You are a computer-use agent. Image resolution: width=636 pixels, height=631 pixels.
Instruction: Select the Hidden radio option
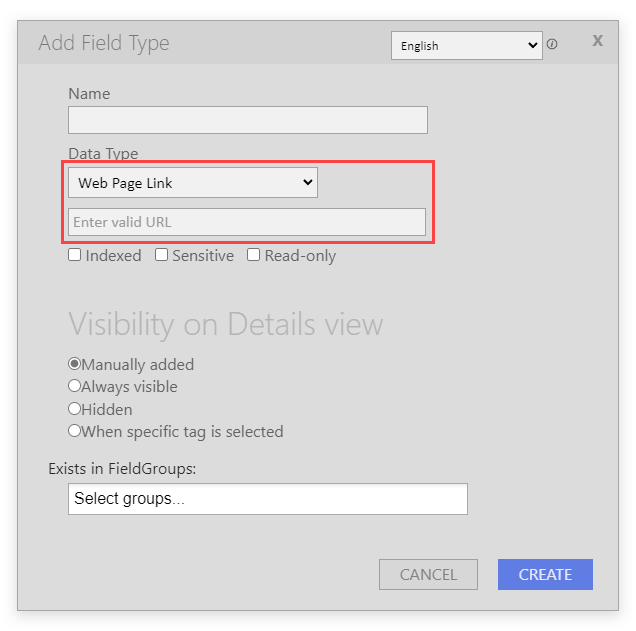click(x=74, y=408)
